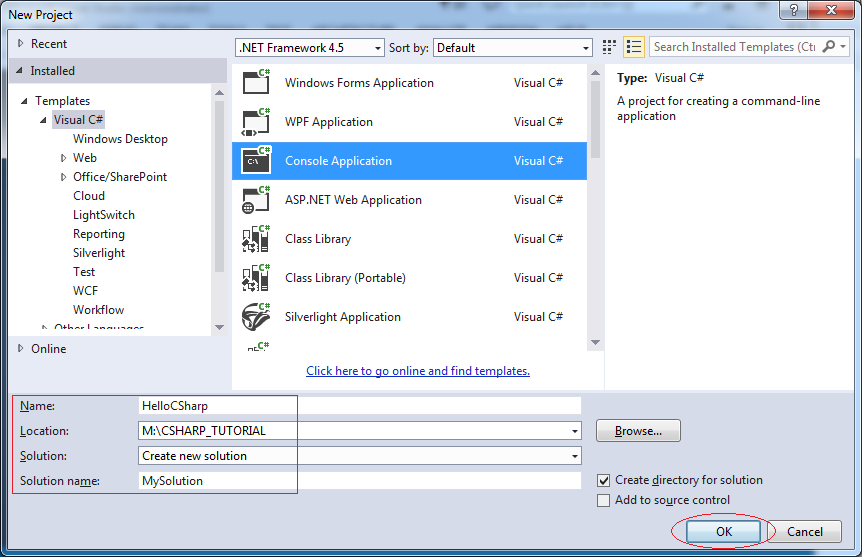Image resolution: width=862 pixels, height=557 pixels.
Task: Click the Silverlight Application template icon
Action: pyautogui.click(x=256, y=317)
